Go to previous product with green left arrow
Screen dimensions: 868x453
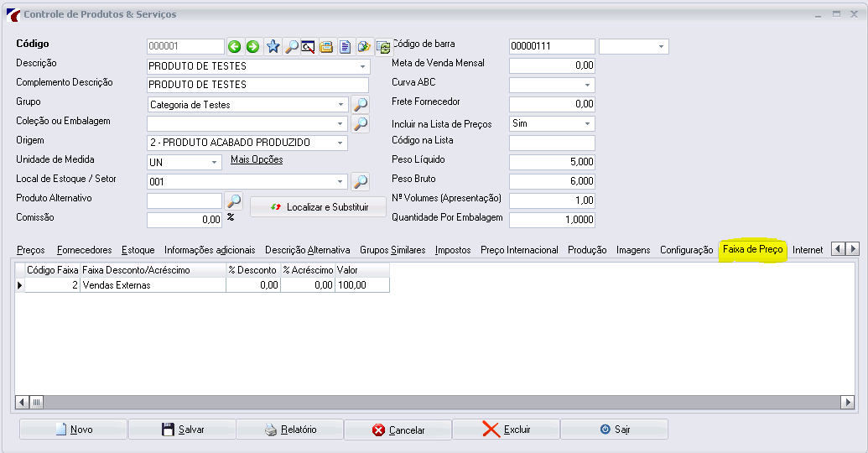pos(234,46)
